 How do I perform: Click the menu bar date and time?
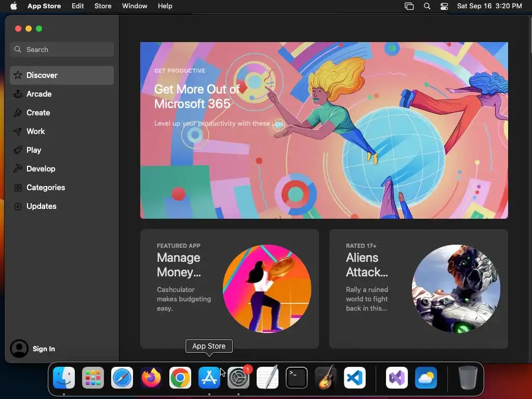point(489,6)
